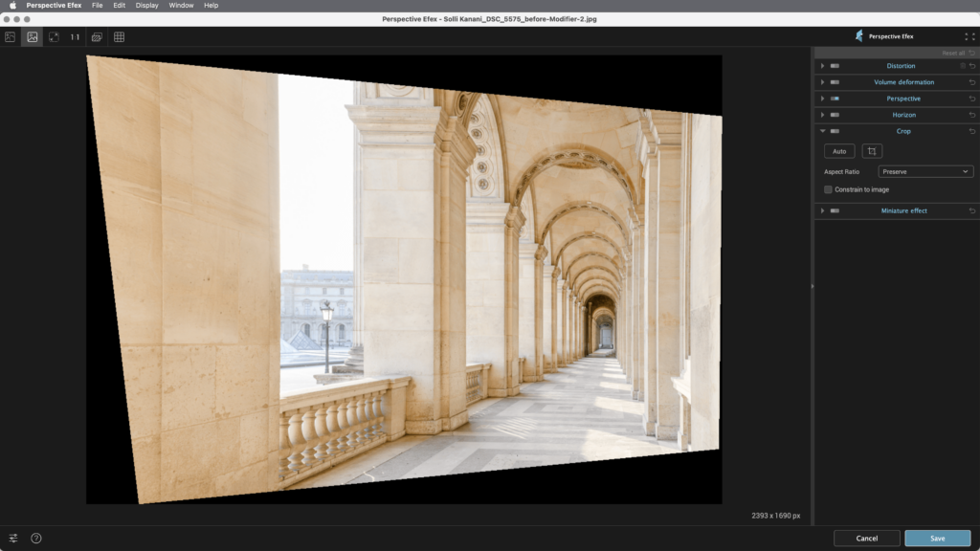Viewport: 980px width, 551px height.
Task: Open the Perspective Efex app menu
Action: (54, 5)
